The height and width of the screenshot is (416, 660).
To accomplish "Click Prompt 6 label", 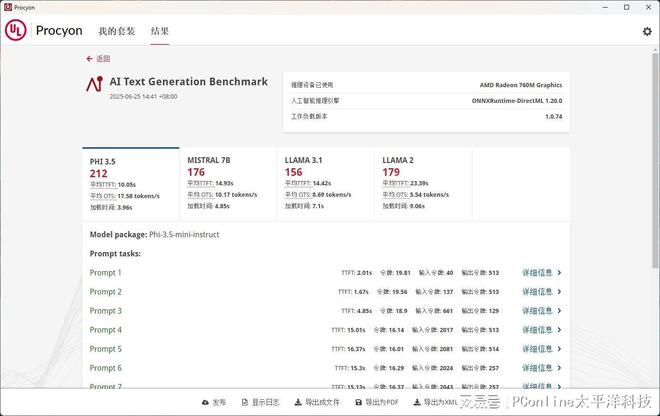I will click(105, 368).
